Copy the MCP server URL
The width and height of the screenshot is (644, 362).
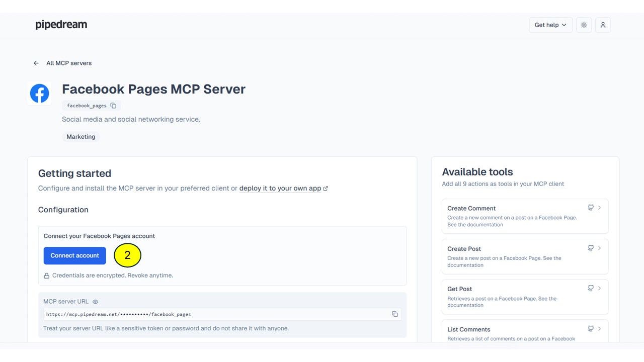(395, 314)
